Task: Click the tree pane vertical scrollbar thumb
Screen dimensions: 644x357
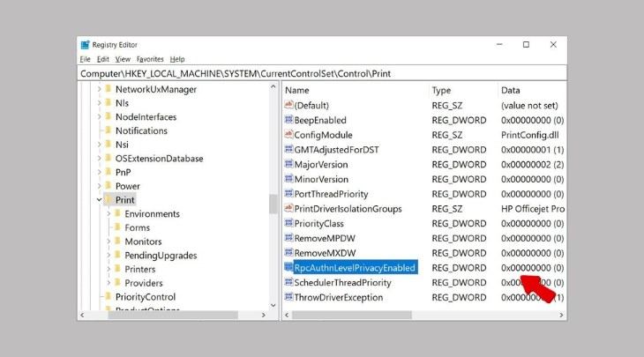Action: tap(273, 204)
